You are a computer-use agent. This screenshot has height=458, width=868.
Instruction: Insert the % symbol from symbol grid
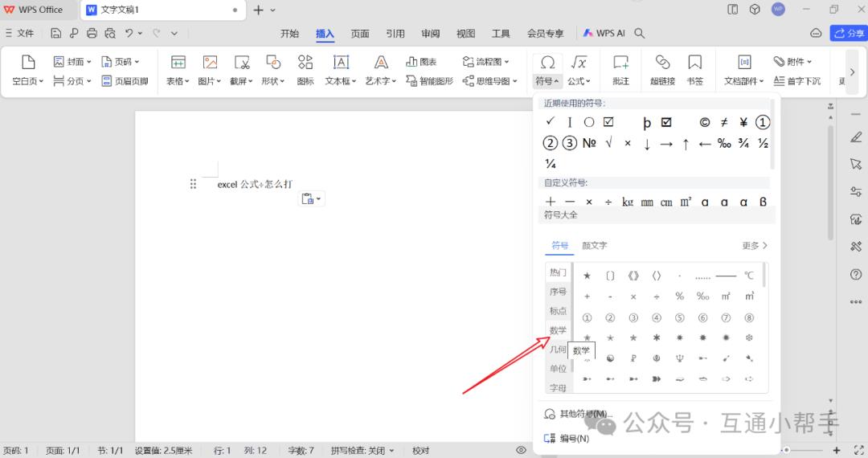pos(680,296)
